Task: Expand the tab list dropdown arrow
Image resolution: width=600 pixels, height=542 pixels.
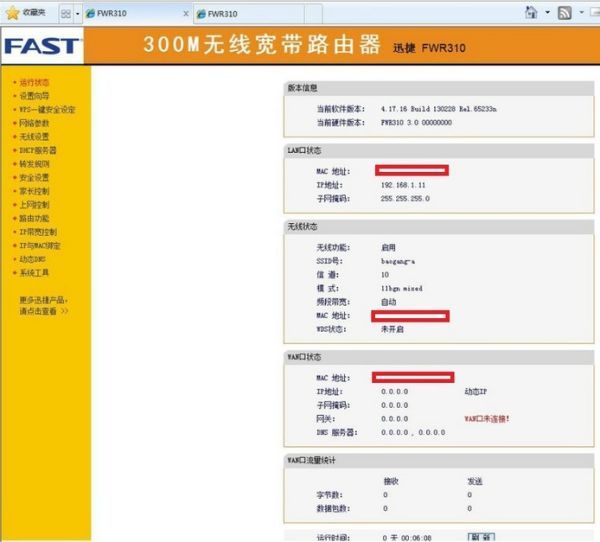Action: (x=77, y=14)
